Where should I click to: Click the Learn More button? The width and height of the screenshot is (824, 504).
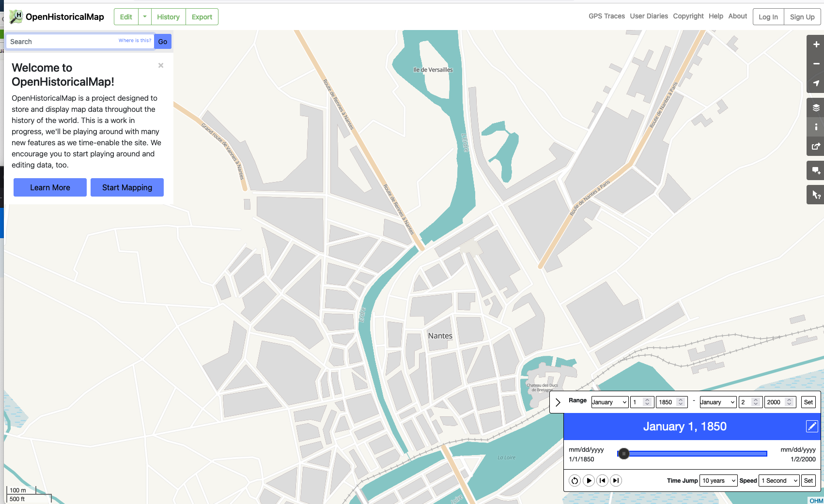click(x=49, y=187)
